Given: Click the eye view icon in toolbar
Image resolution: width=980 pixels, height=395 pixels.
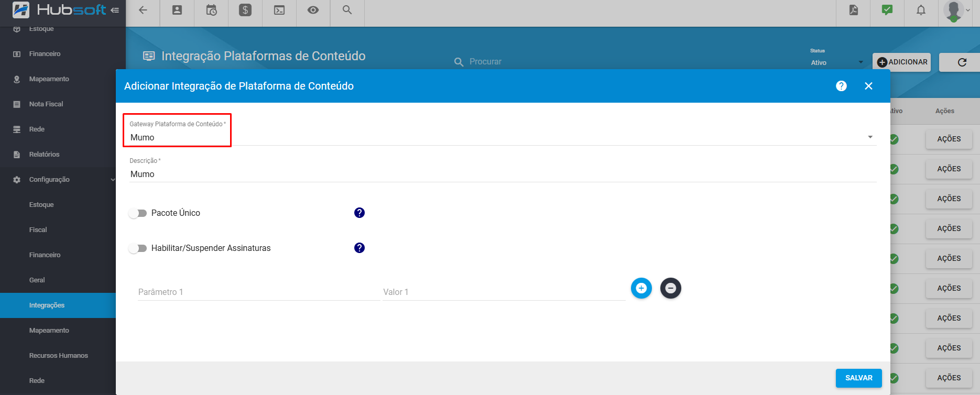Looking at the screenshot, I should pyautogui.click(x=313, y=10).
